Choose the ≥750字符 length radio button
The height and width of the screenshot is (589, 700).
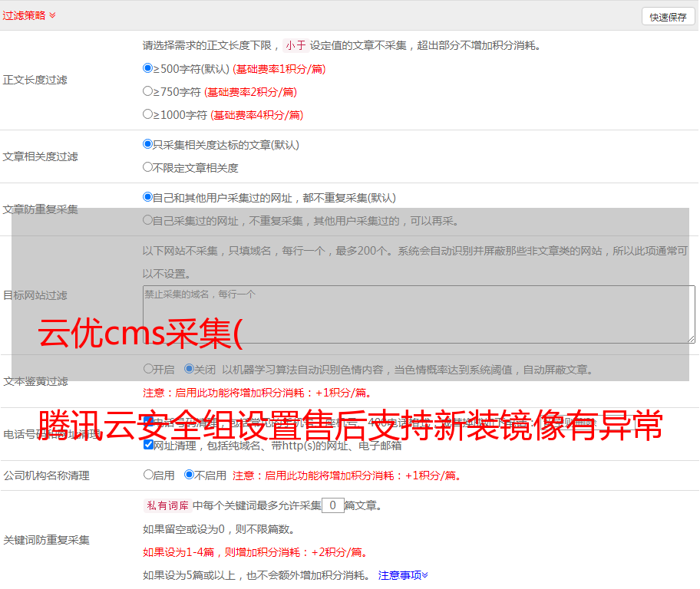pos(147,91)
